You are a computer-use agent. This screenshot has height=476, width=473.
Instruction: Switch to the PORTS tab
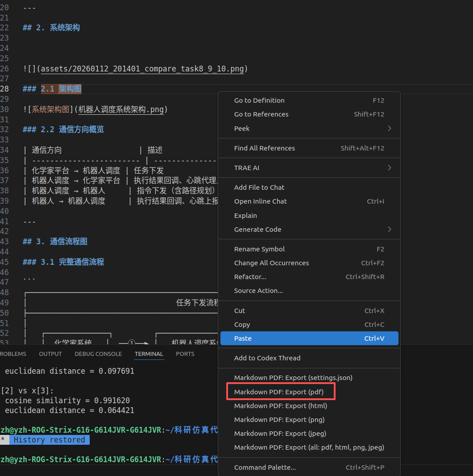click(185, 354)
